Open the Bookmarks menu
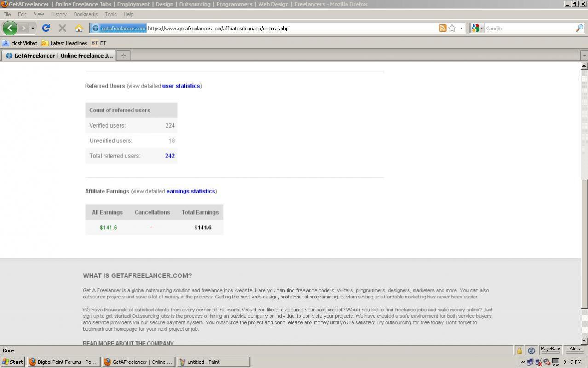This screenshot has width=588, height=368. (x=86, y=14)
